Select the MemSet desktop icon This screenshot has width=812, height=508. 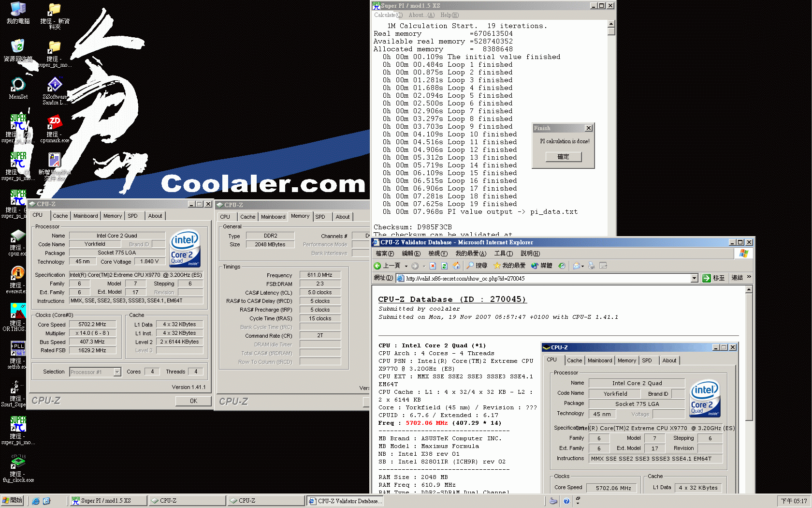[x=18, y=88]
